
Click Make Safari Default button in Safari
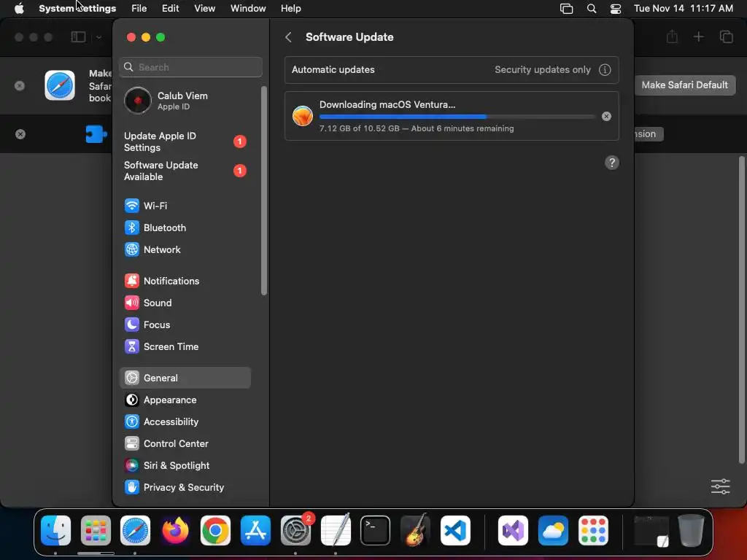(684, 85)
